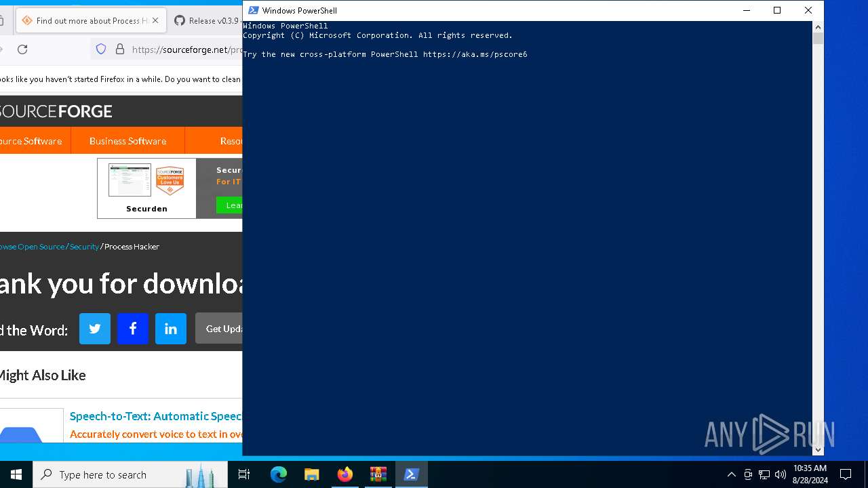Click the green Learn more ad button
Viewport: 868px width, 488px height.
229,205
